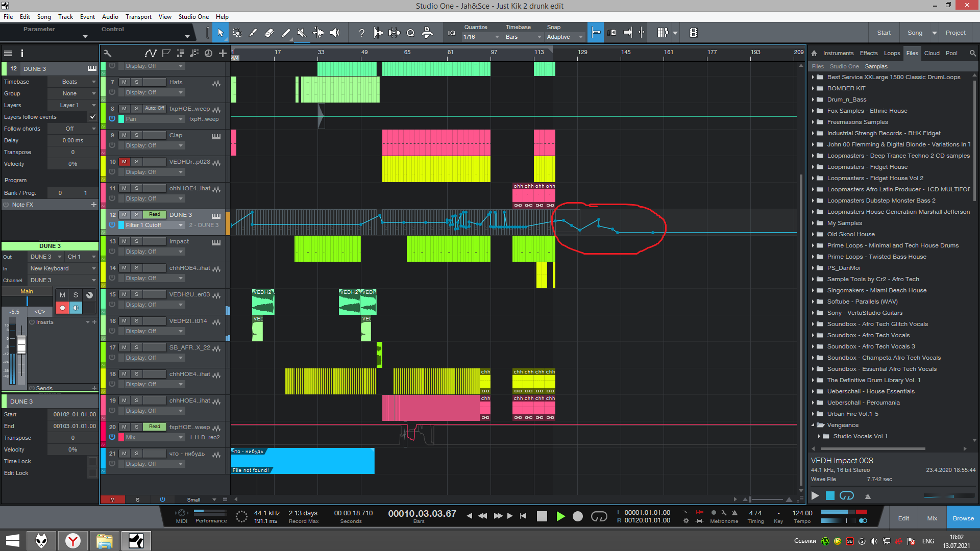The width and height of the screenshot is (980, 551).
Task: Adjust the horizontal zoom slider
Action: coord(767,499)
